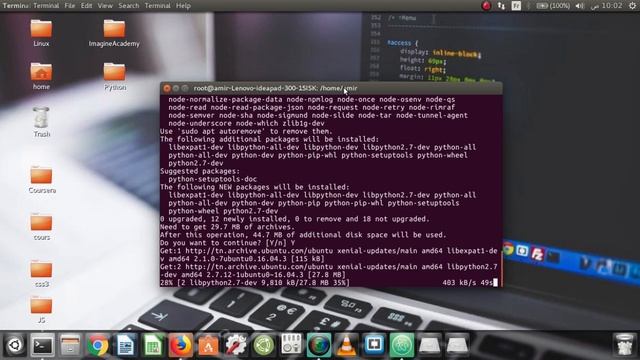
Task: Open the ImagineAcademy desktop folder
Action: point(114,33)
